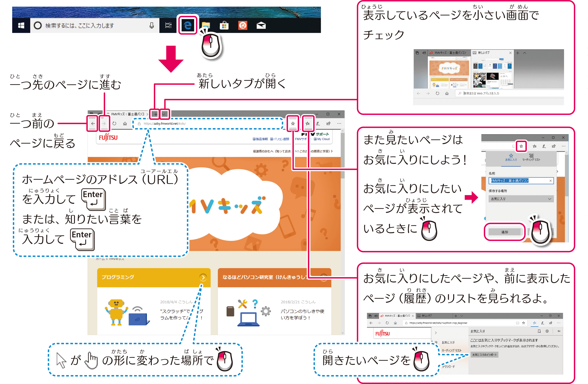588x384 pixels.
Task: Click the お気に入りのインポート button
Action: (x=484, y=355)
